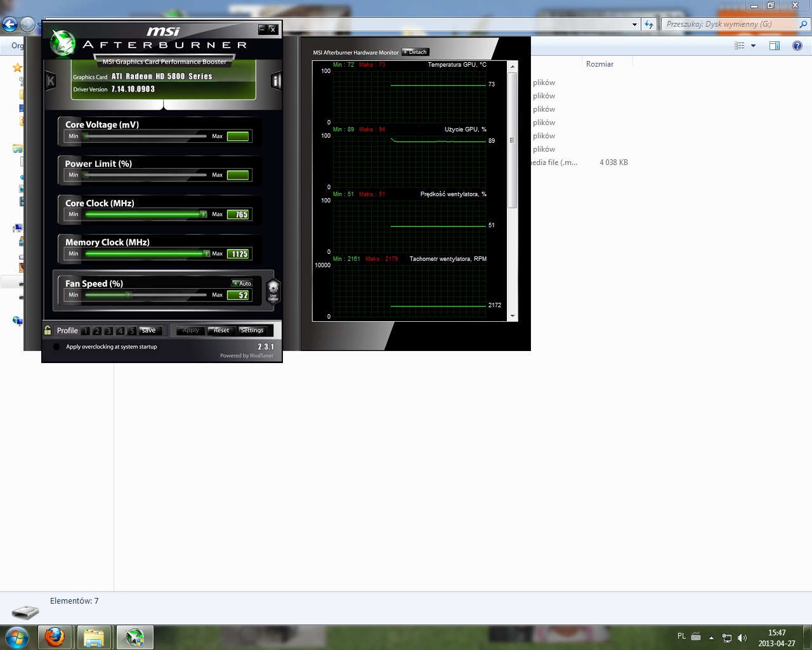Click the Prędkość wentylatora fan speed graph
This screenshot has width=812, height=650.
coord(410,226)
